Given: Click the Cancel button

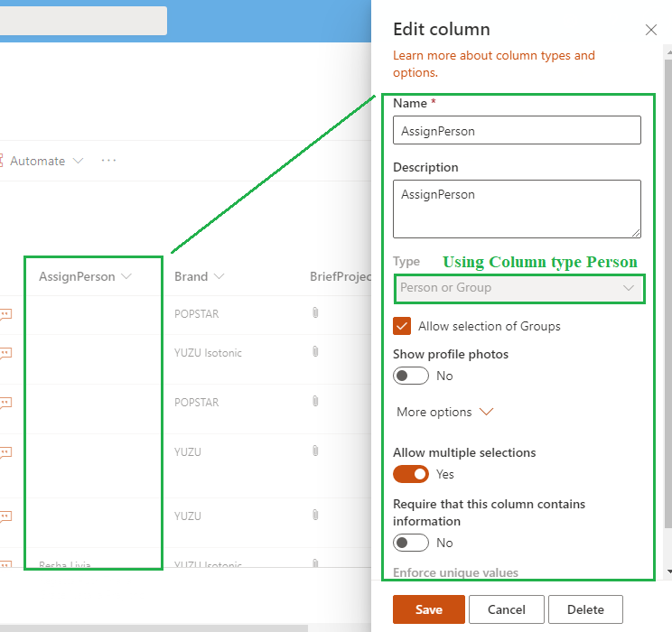Looking at the screenshot, I should (x=506, y=609).
